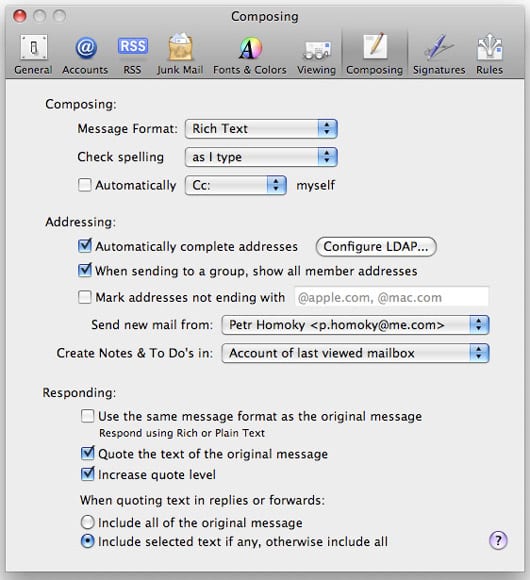
Task: Uncheck Automatically complete addresses
Action: 85,246
